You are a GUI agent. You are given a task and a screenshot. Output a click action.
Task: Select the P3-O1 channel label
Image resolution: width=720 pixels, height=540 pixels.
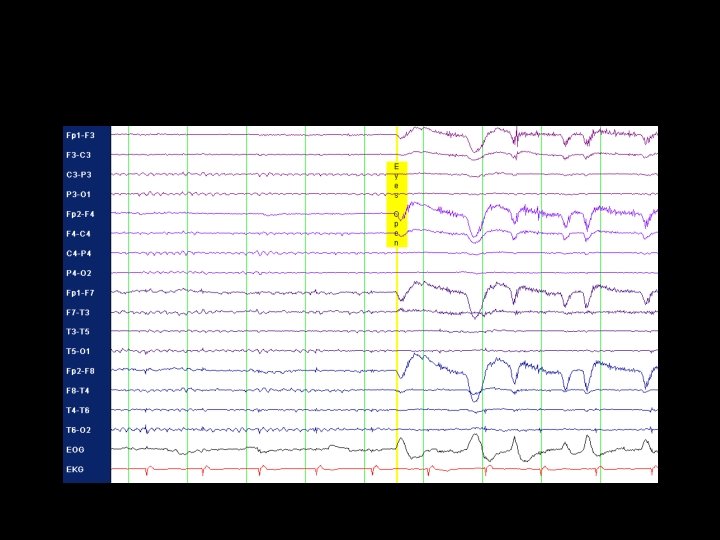tap(79, 194)
